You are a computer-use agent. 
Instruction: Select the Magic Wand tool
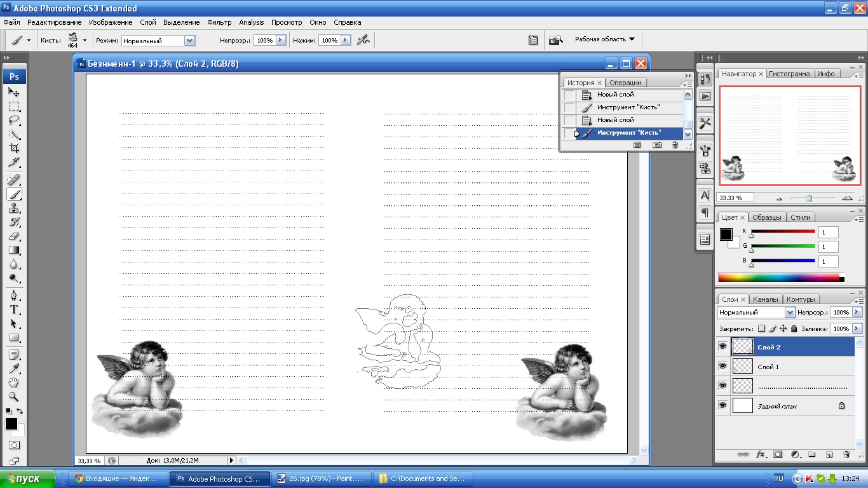tap(14, 134)
